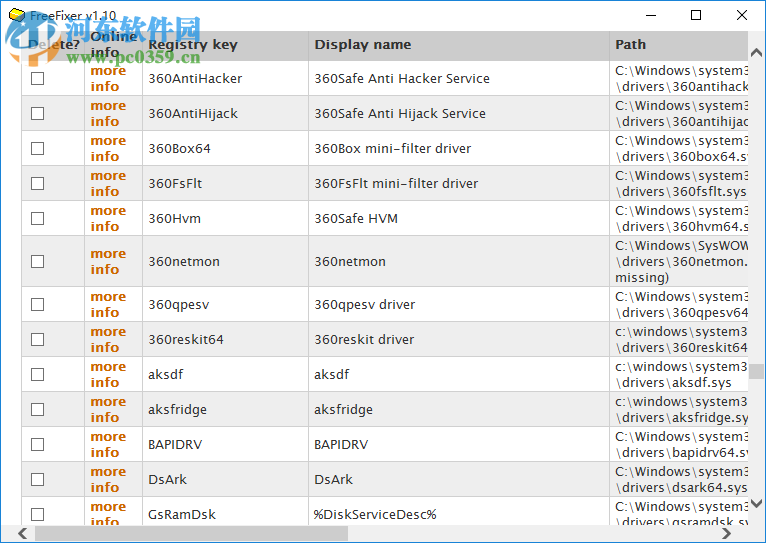This screenshot has width=766, height=543.
Task: Follow the more info link for 360Box64
Action: pyautogui.click(x=108, y=148)
